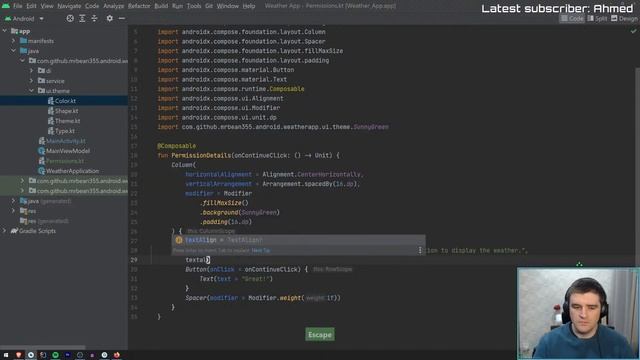Switch editor to Code view
This screenshot has width=640, height=360.
click(x=572, y=18)
